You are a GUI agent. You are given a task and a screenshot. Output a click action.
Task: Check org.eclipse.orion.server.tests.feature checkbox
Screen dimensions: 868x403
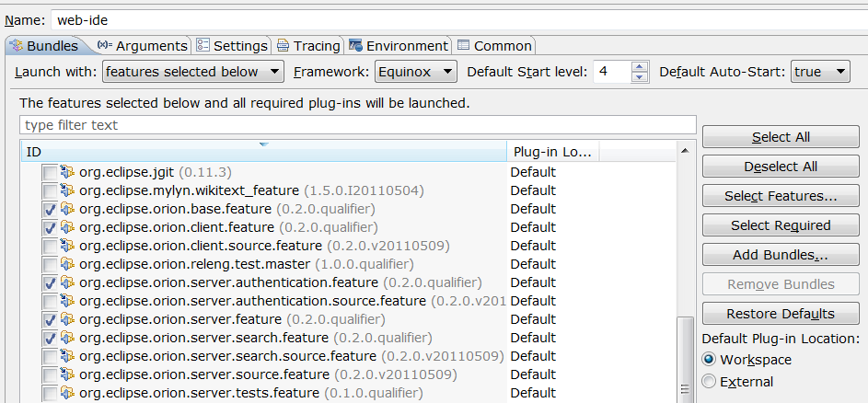pyautogui.click(x=50, y=394)
